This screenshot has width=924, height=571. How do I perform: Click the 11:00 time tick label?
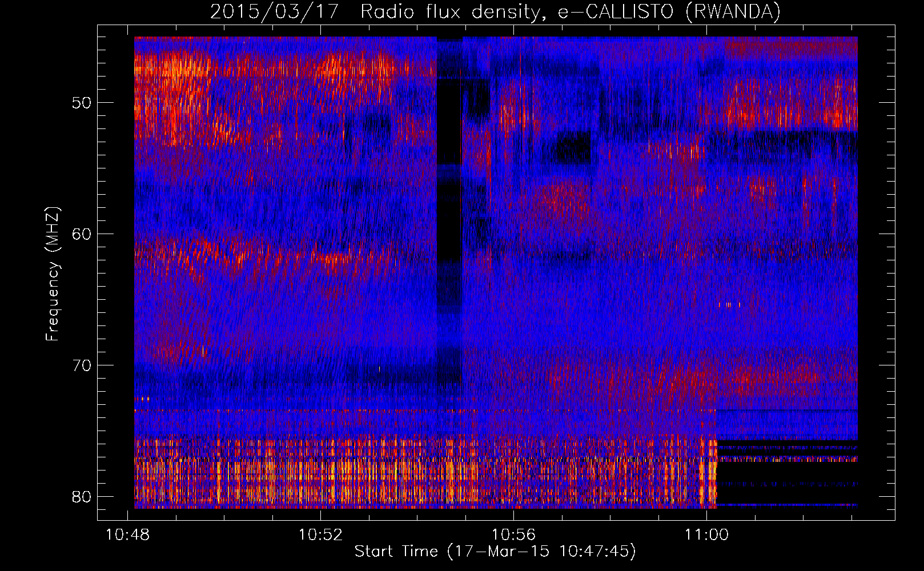707,535
